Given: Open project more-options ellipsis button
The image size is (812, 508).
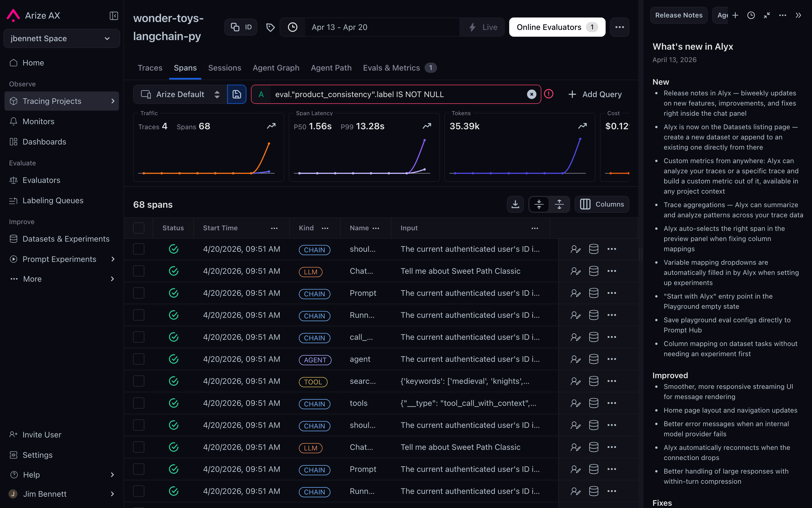Looking at the screenshot, I should [x=619, y=27].
